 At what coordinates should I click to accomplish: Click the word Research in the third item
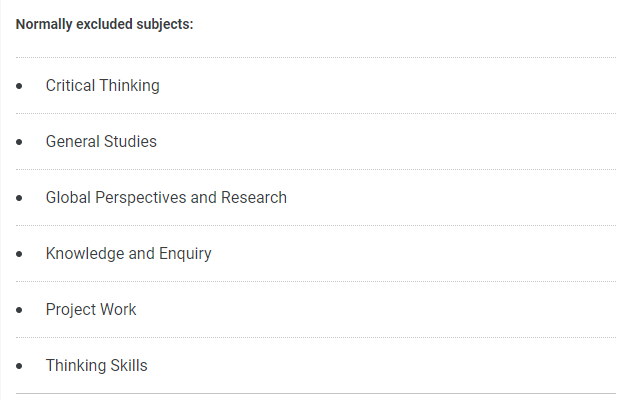tap(254, 198)
